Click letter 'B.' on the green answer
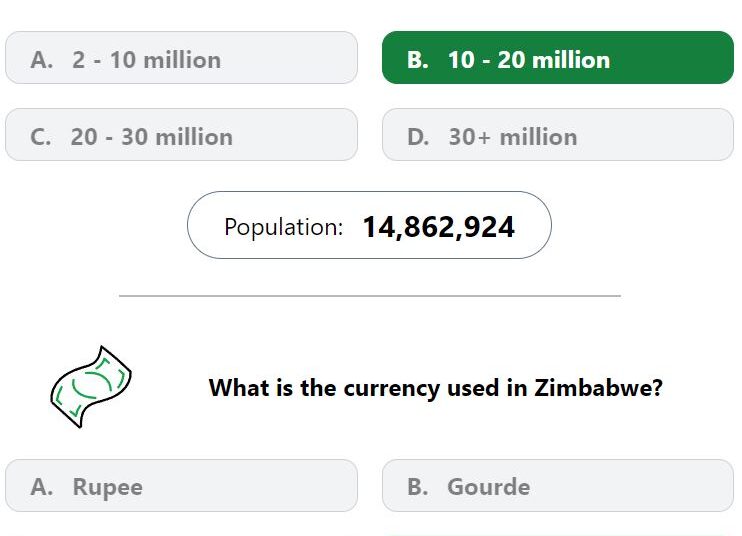This screenshot has width=742, height=536. [x=418, y=60]
